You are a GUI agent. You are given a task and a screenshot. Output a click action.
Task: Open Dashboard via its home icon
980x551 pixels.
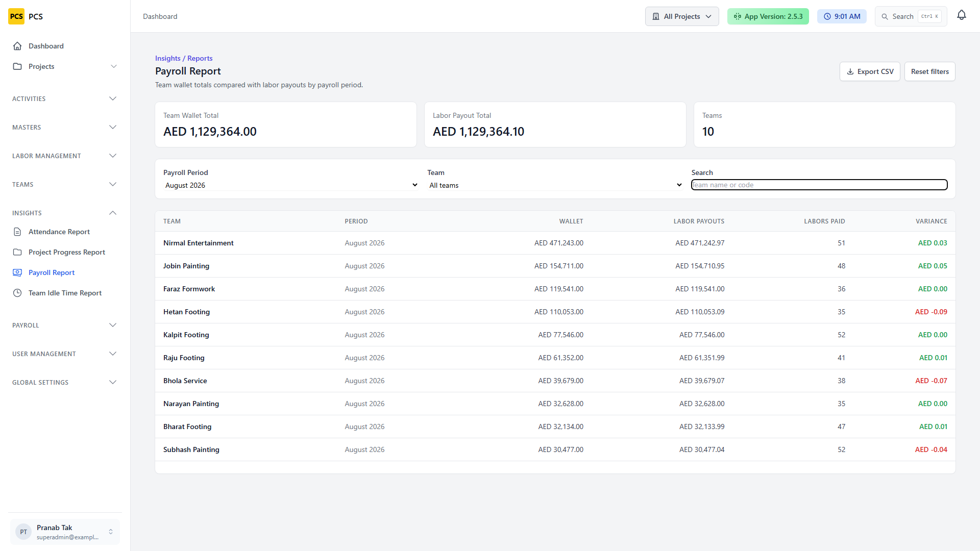[x=17, y=46]
